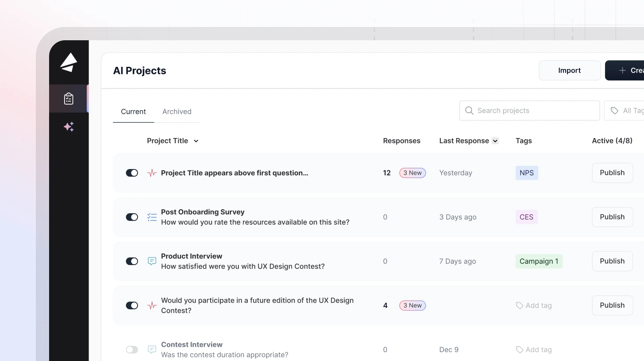Select the Current tab
Viewport: 644px width, 361px height.
pos(133,111)
